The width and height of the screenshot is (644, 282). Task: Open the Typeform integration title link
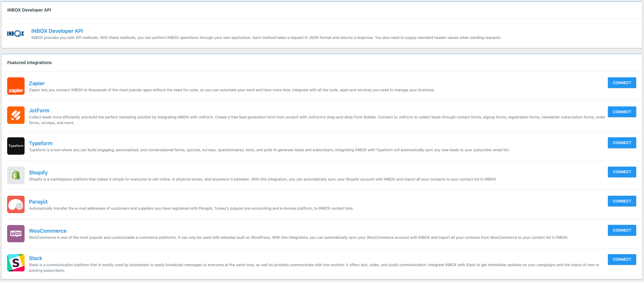[x=41, y=143]
